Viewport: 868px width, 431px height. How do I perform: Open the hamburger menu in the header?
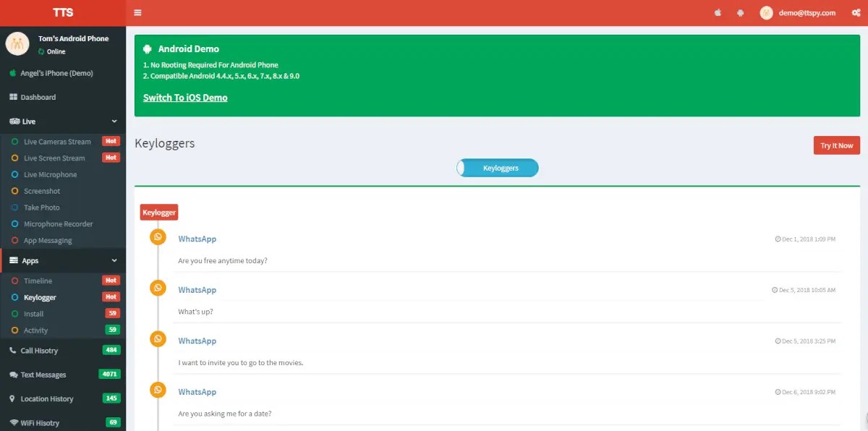(137, 12)
